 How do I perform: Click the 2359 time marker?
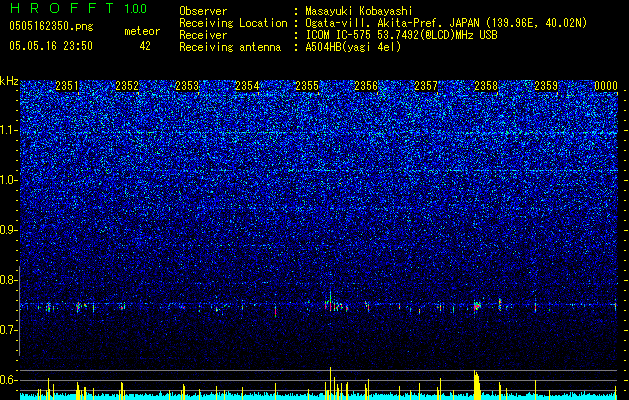click(x=546, y=86)
